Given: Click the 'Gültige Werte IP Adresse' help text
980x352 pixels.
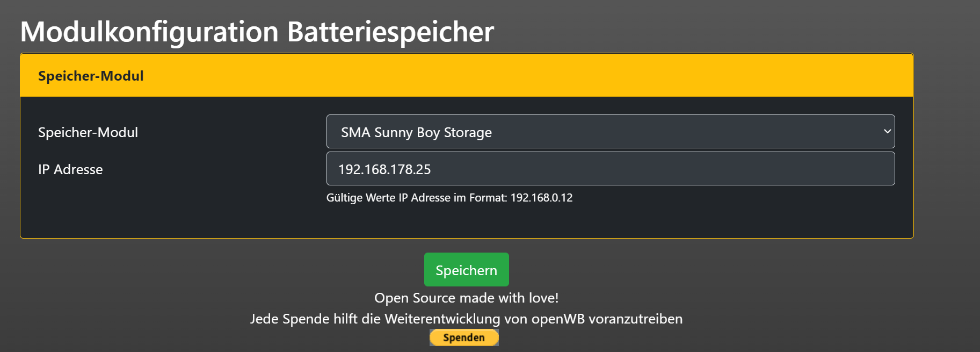Looking at the screenshot, I should (416, 198).
